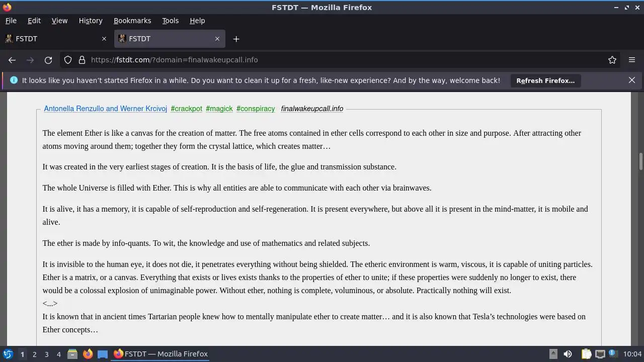The width and height of the screenshot is (644, 362).
Task: Open finalwakeupcall.info domain link
Action: (312, 109)
